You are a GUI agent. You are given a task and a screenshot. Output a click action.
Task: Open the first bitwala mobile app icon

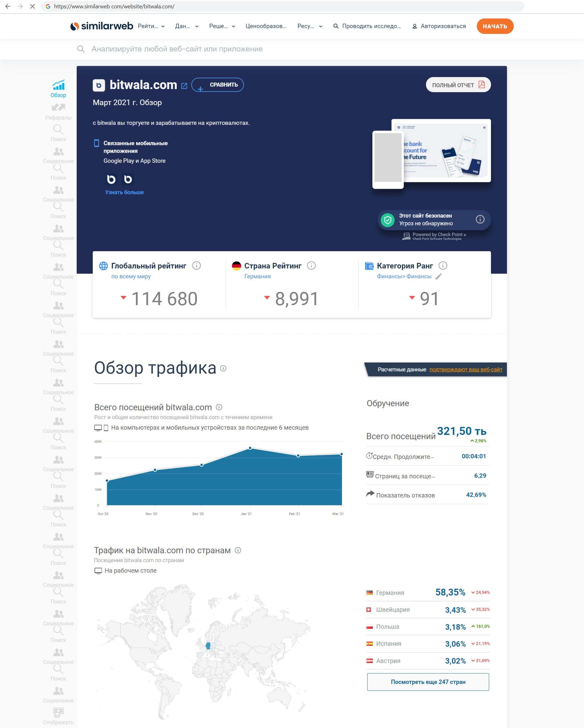coord(111,179)
